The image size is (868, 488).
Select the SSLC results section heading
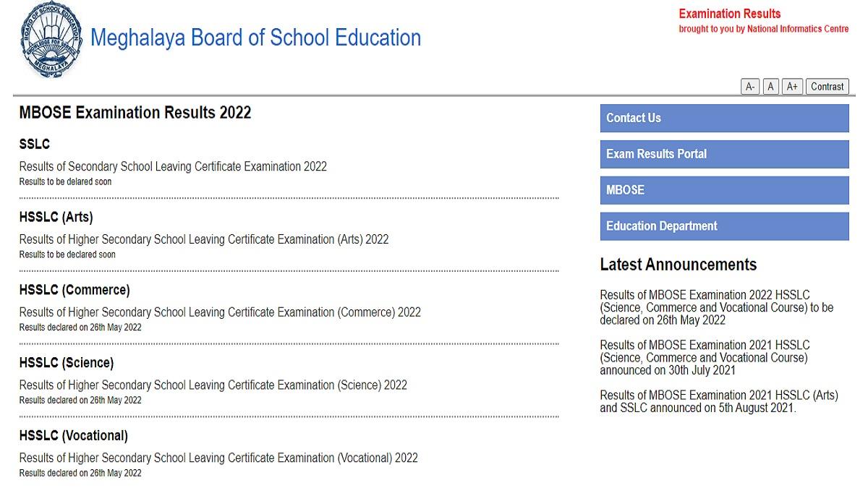click(34, 144)
